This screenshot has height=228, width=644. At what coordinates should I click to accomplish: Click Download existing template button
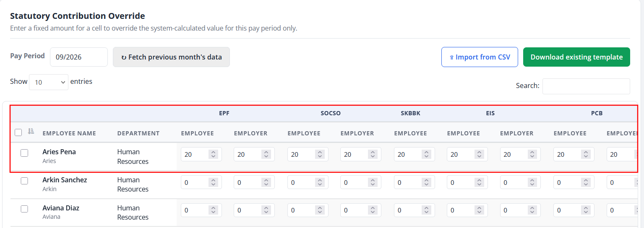[x=576, y=57]
